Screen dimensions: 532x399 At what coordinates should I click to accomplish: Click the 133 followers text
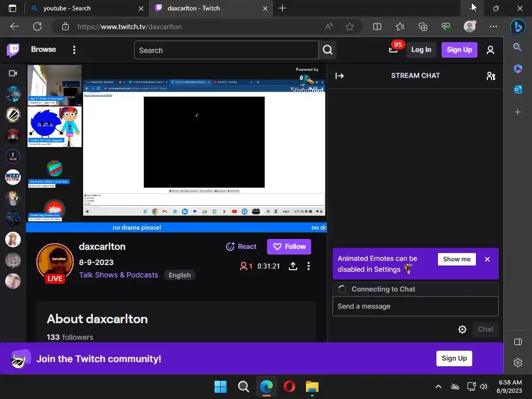pos(70,337)
